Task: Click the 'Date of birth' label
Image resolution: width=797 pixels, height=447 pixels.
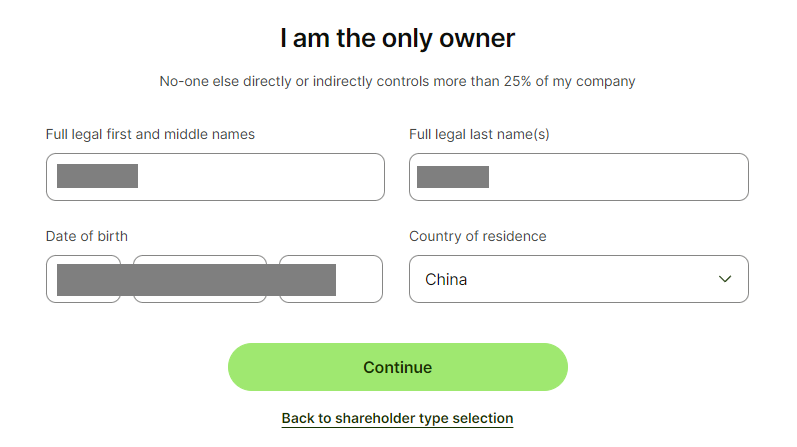Action: point(87,236)
